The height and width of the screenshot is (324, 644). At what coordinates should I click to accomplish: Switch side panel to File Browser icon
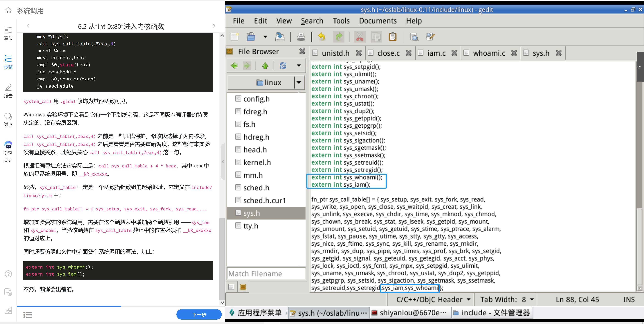point(243,287)
